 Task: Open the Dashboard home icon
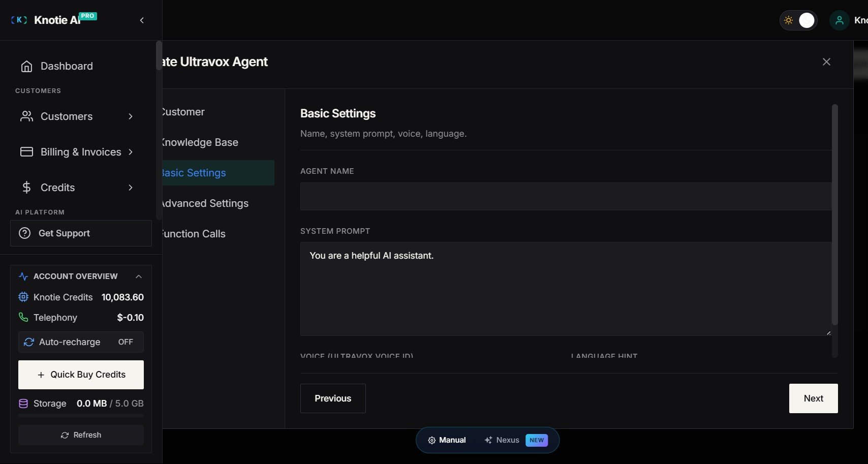pos(26,66)
